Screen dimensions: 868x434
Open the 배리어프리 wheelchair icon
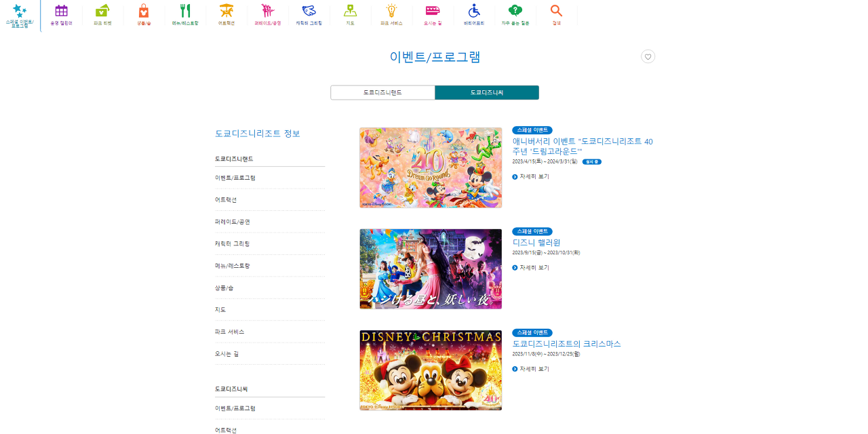coord(473,14)
